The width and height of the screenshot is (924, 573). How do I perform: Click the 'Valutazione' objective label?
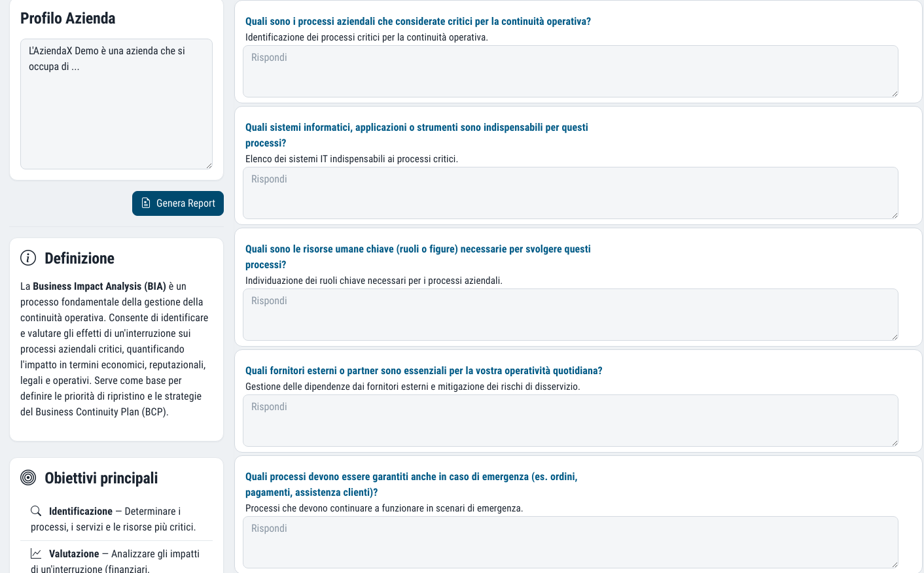point(74,554)
